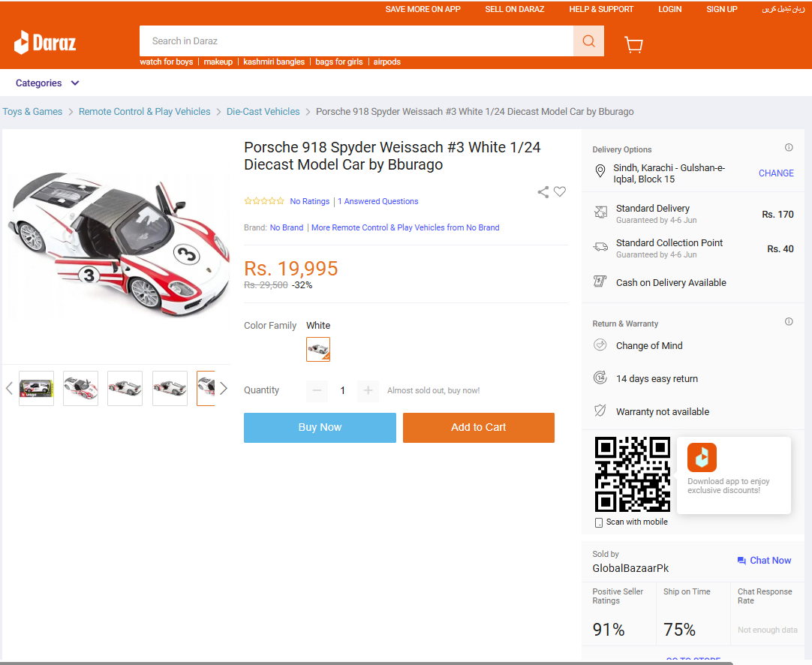Click LOGIN in top bar
This screenshot has height=665, width=812.
[x=669, y=9]
